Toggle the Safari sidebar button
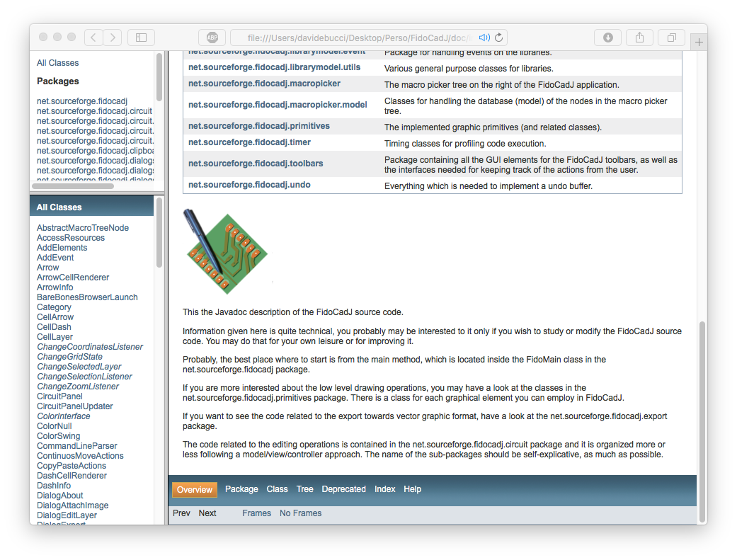Viewport: 737px width, 560px height. pos(141,38)
